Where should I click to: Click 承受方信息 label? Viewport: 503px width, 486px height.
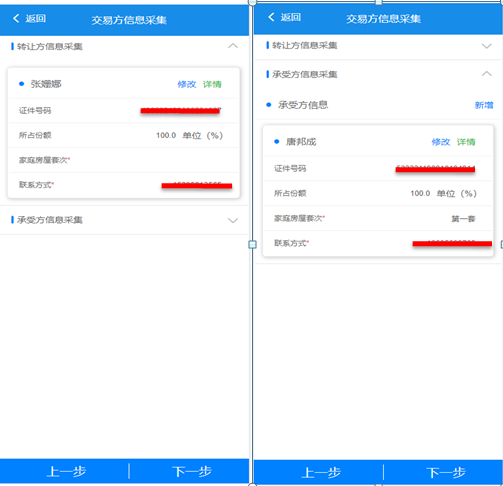303,105
